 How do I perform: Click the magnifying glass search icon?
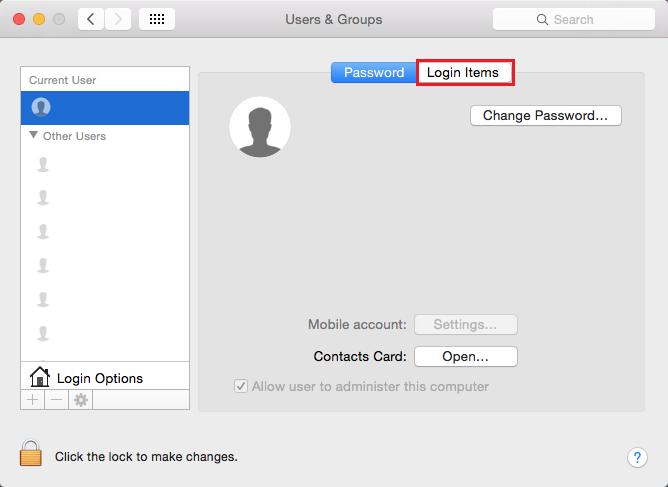(542, 20)
